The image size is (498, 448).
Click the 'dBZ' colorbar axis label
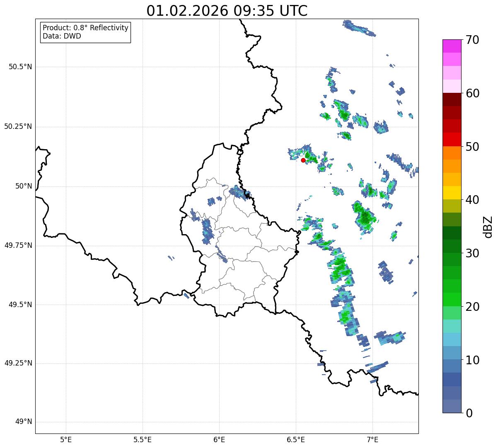coord(488,226)
